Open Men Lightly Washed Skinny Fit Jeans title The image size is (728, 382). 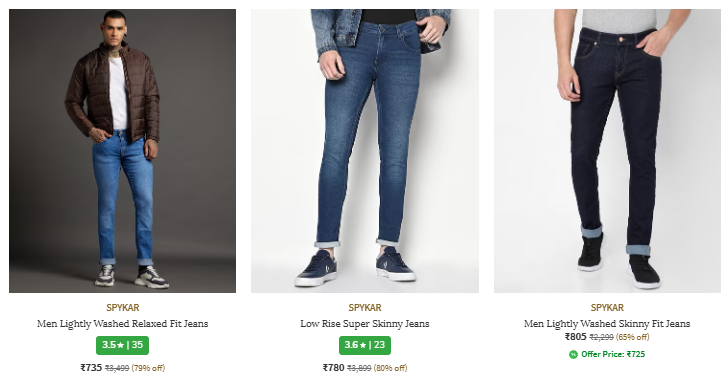pos(607,324)
